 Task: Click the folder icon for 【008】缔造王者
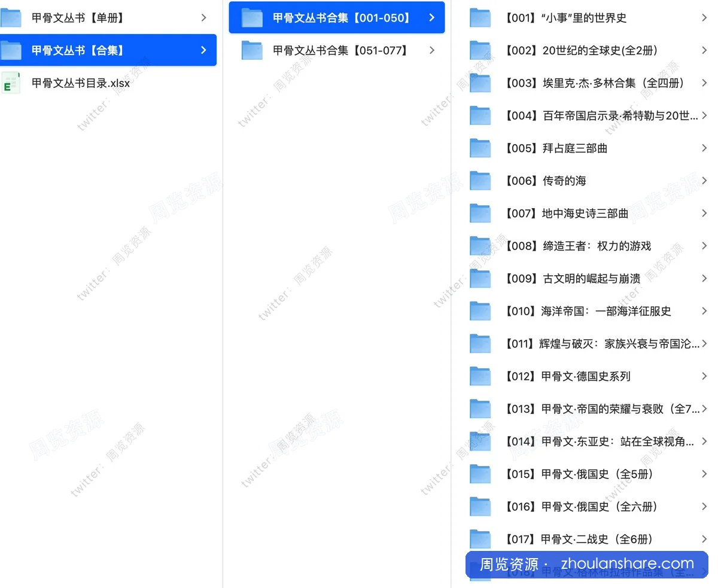[480, 246]
